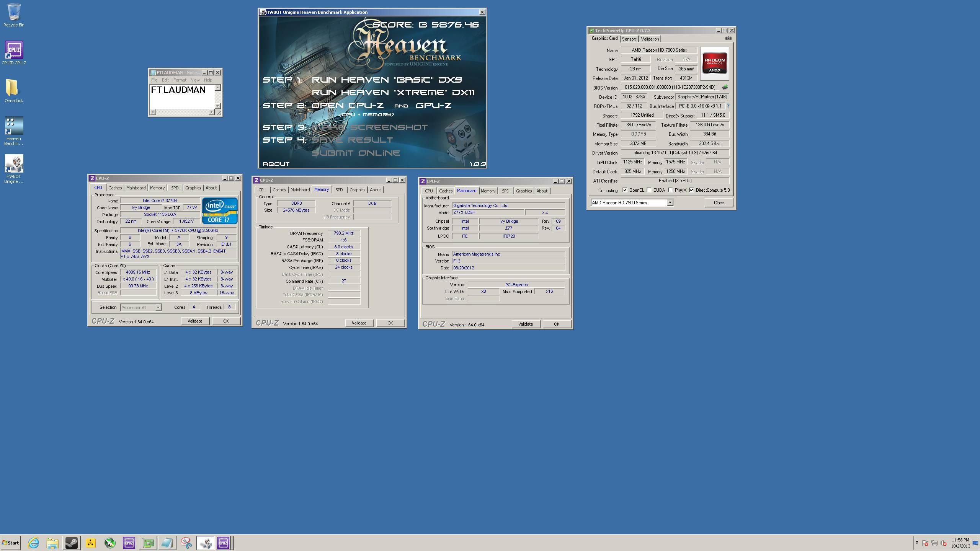Click Save Result in HWBOT Heaven
The height and width of the screenshot is (551, 980).
pos(352,140)
